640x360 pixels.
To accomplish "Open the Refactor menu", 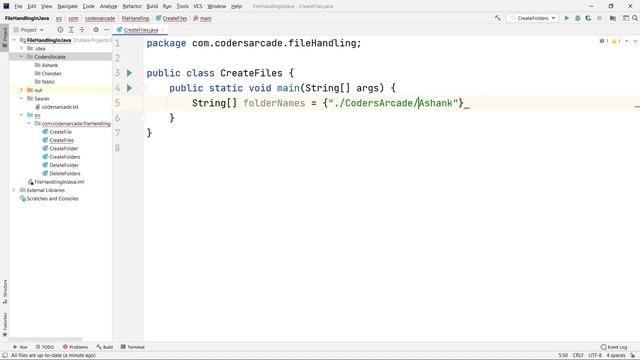I will (132, 6).
